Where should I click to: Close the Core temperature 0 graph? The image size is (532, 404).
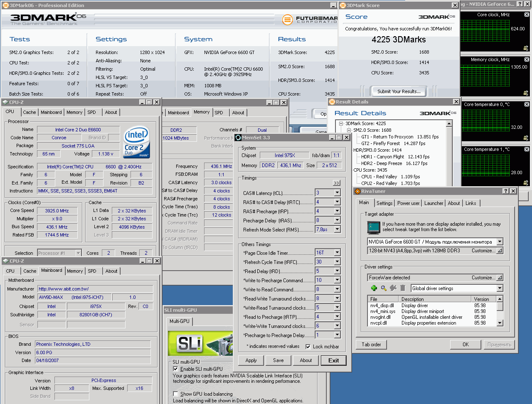point(527,104)
